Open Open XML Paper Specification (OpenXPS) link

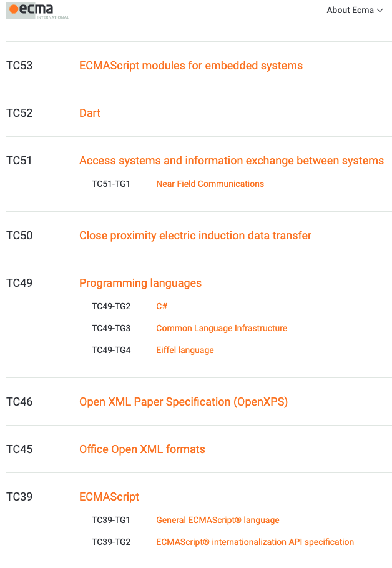(x=184, y=402)
